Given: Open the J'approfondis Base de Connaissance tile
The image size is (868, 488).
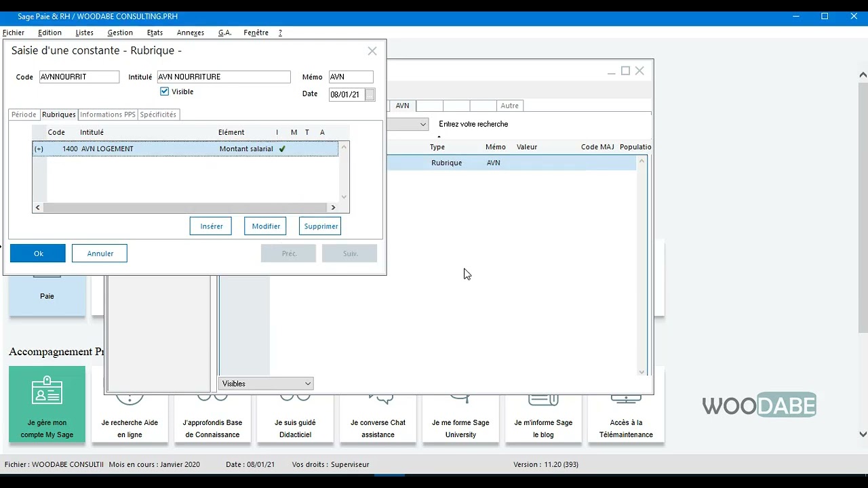Looking at the screenshot, I should pos(212,419).
